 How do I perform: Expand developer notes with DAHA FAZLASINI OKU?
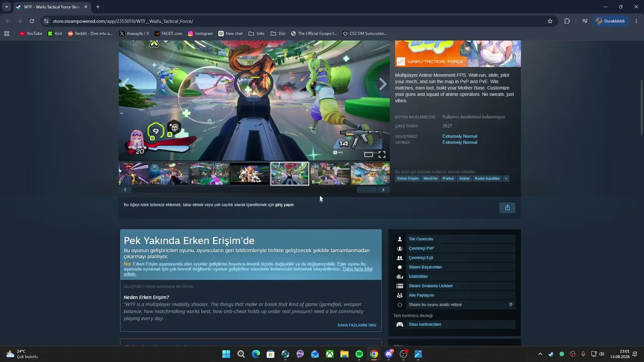point(357,325)
